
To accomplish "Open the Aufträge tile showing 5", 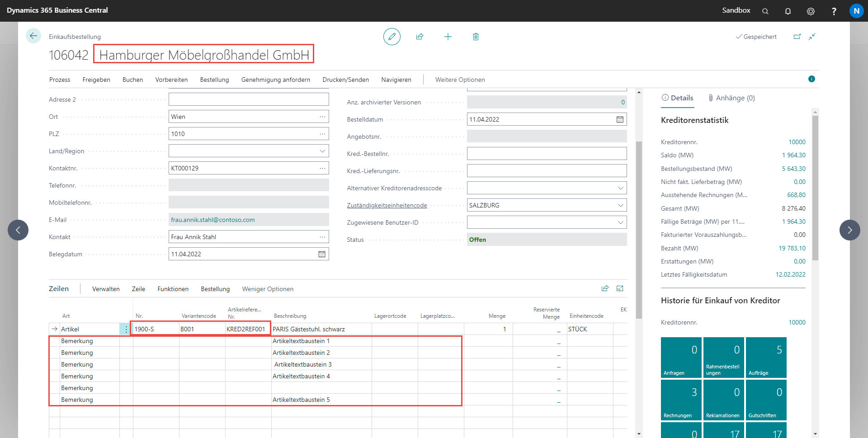I will coord(766,358).
